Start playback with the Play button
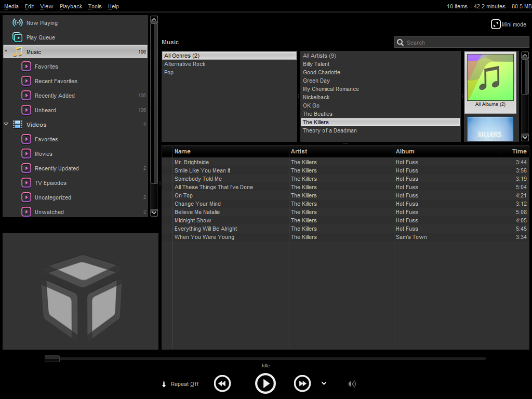This screenshot has height=399, width=532. tap(265, 384)
